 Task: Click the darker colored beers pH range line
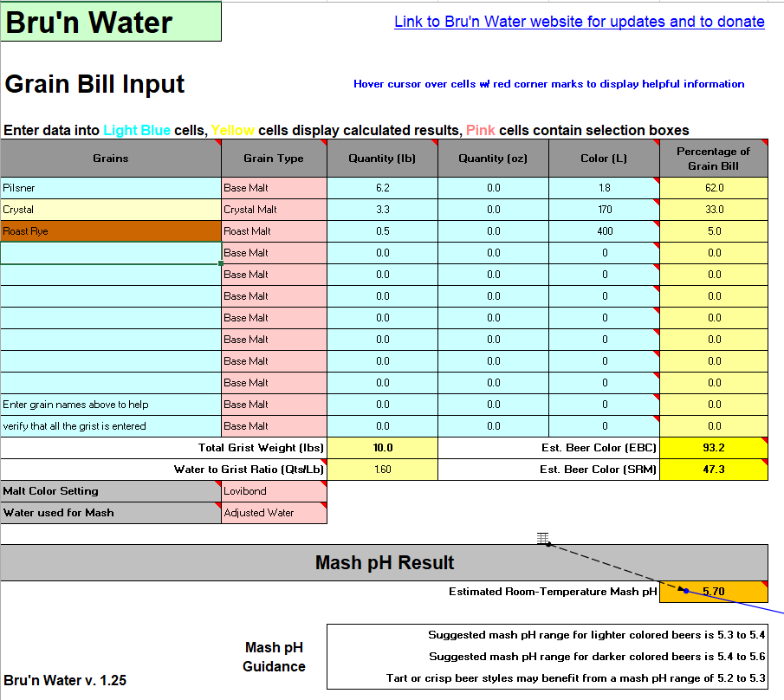(x=597, y=657)
